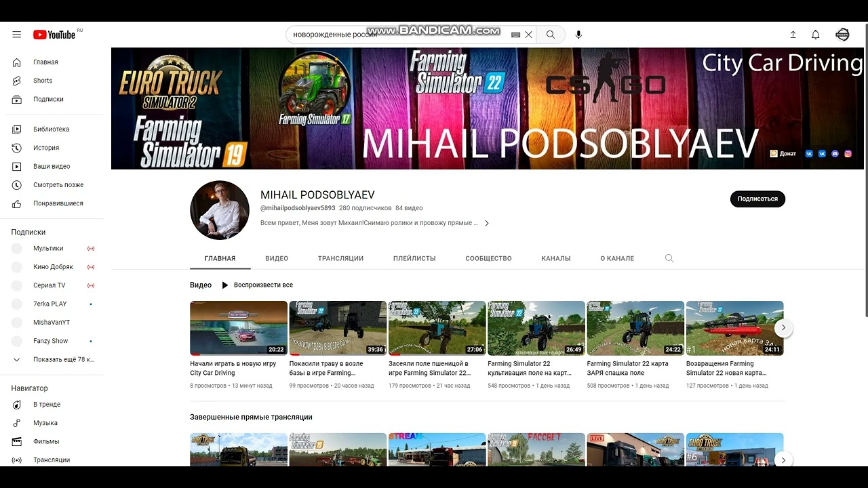Viewport: 868px width, 488px height.
Task: Open the Кино Добряк subscription channel
Action: coord(54,267)
